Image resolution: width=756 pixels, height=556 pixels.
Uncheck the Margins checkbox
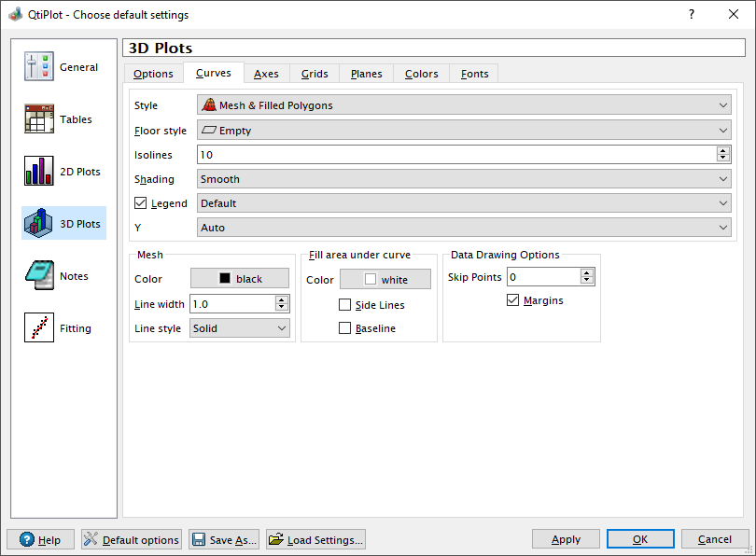point(512,300)
